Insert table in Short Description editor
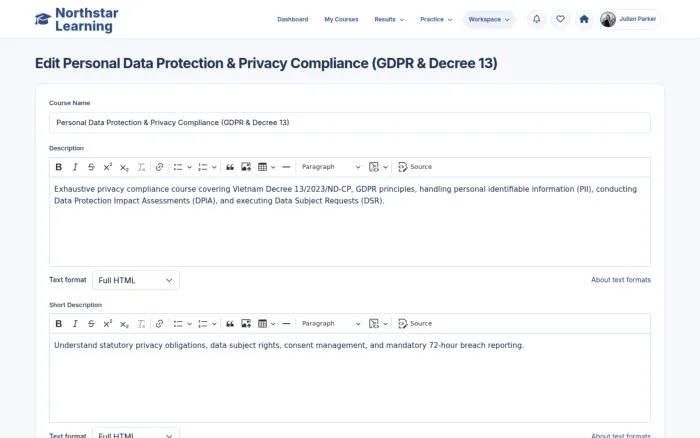The width and height of the screenshot is (700, 438). tap(262, 324)
